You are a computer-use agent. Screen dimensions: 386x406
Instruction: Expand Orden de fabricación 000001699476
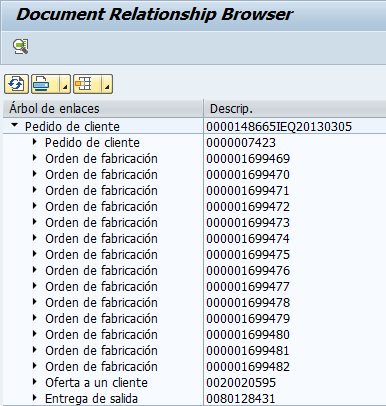pos(35,270)
